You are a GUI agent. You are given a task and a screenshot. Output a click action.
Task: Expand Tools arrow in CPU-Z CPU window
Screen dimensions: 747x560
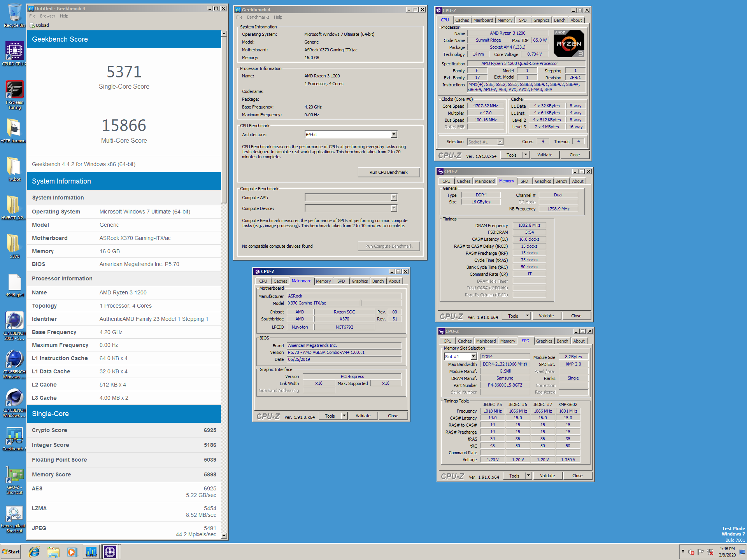point(526,155)
